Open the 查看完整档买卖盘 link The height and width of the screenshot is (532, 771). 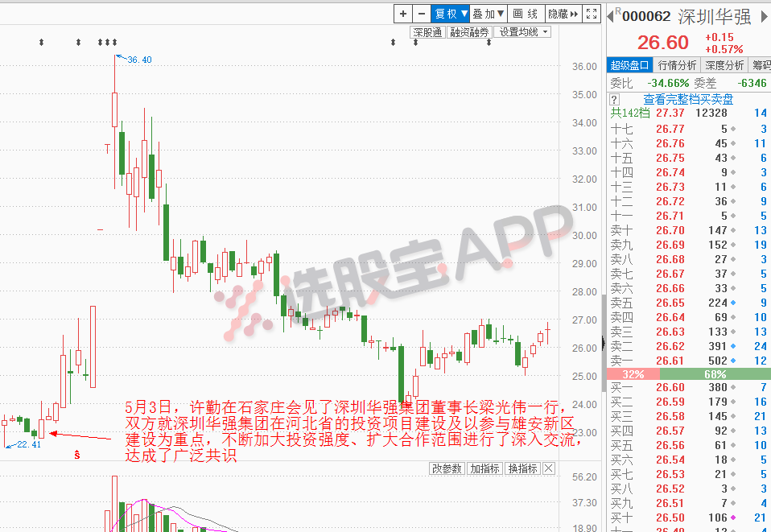point(688,99)
